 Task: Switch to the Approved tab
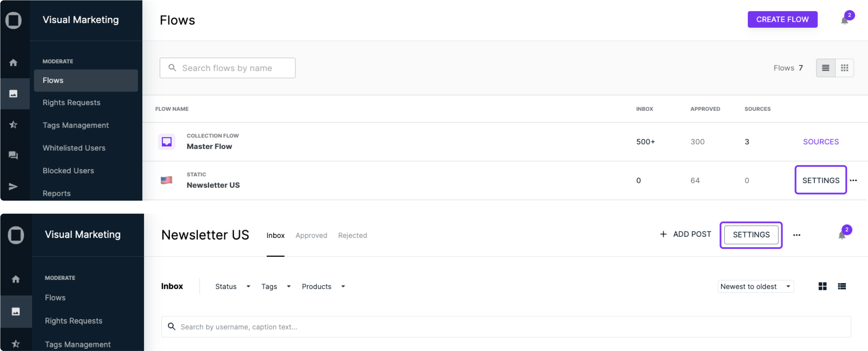(311, 235)
